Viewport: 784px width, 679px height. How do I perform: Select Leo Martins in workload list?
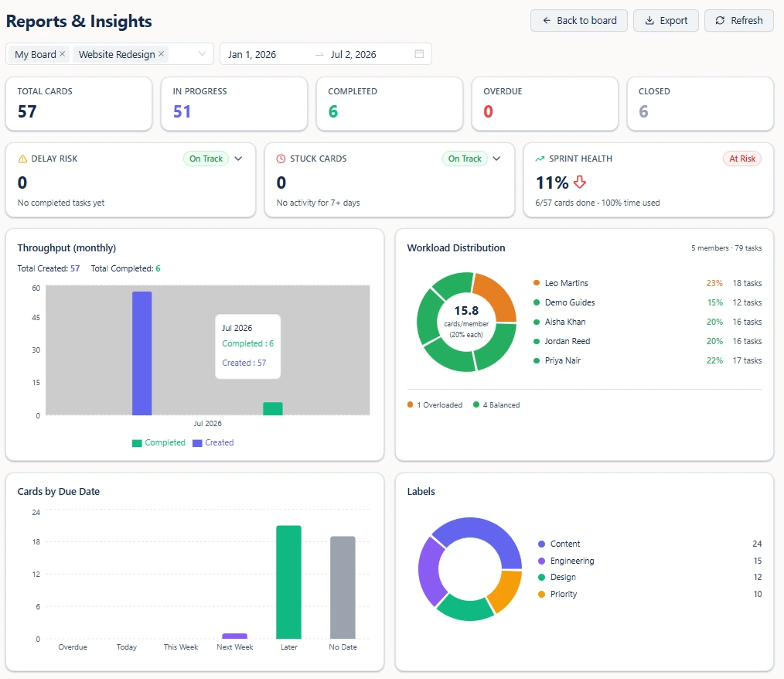[x=647, y=283]
